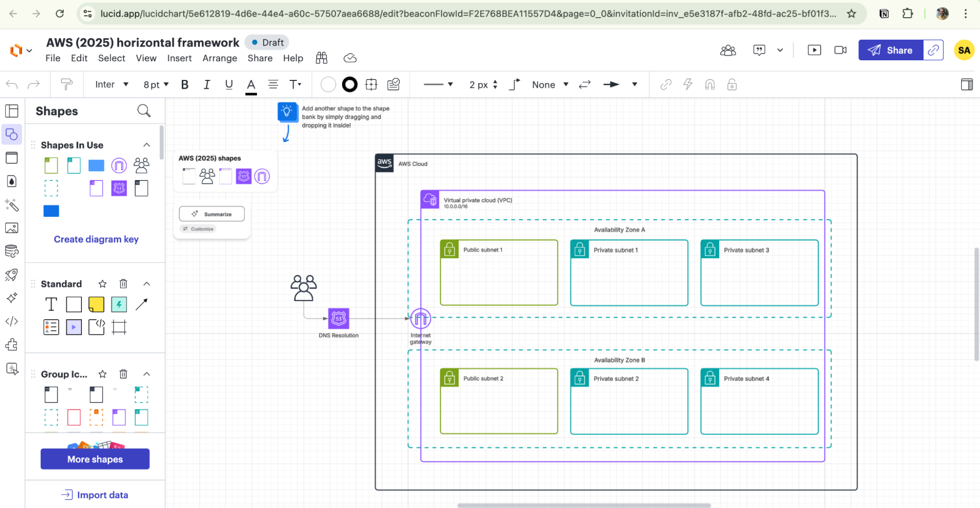Toggle the right side panel icon
Screen dimensions: 980x508
[x=967, y=85]
